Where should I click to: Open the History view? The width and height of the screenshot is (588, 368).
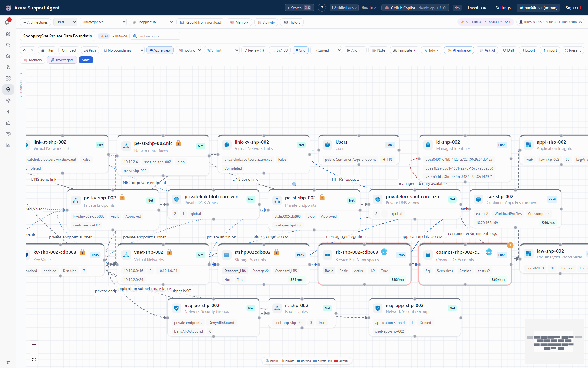tap(292, 22)
